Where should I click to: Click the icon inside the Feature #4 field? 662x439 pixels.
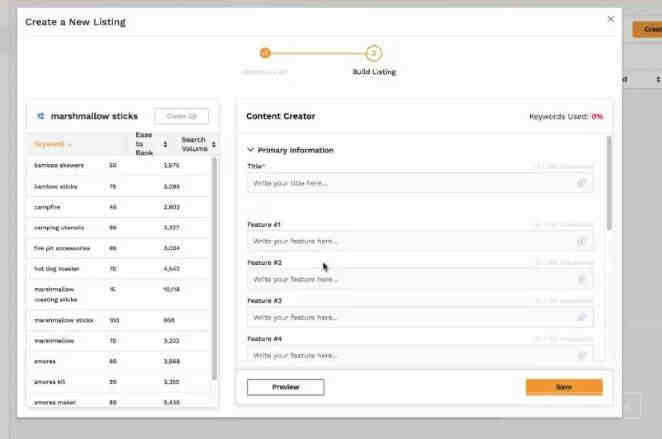tap(581, 355)
